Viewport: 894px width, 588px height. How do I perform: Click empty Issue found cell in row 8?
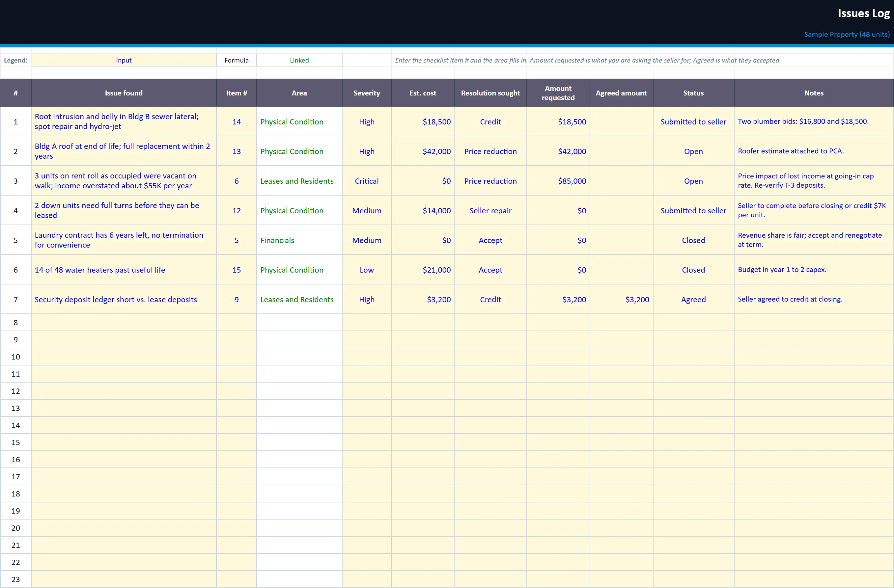(124, 323)
